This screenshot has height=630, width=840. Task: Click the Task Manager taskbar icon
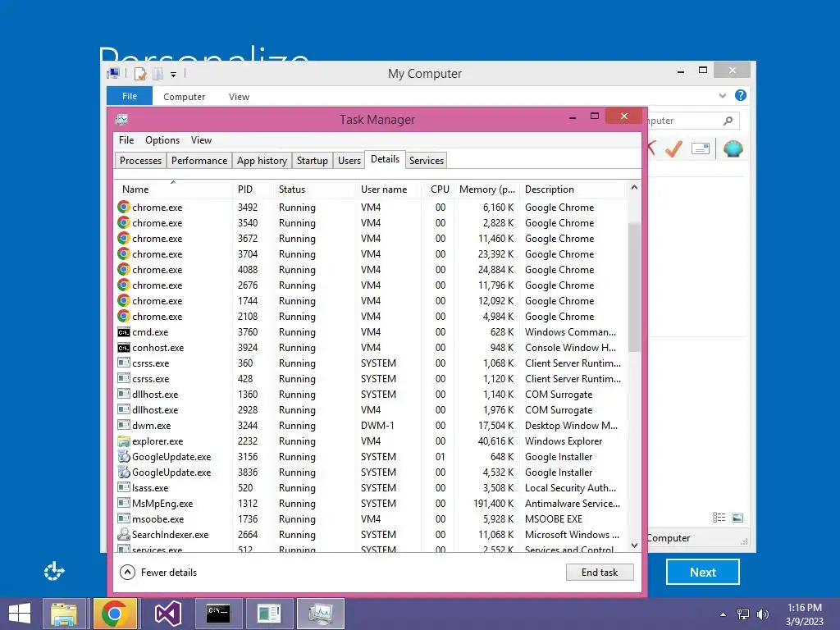pyautogui.click(x=321, y=614)
